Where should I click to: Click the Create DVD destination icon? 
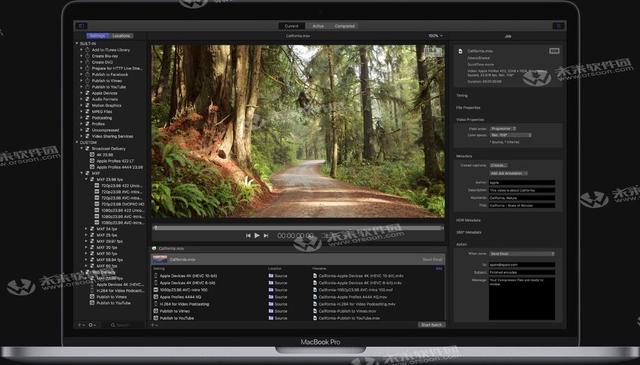(87, 62)
